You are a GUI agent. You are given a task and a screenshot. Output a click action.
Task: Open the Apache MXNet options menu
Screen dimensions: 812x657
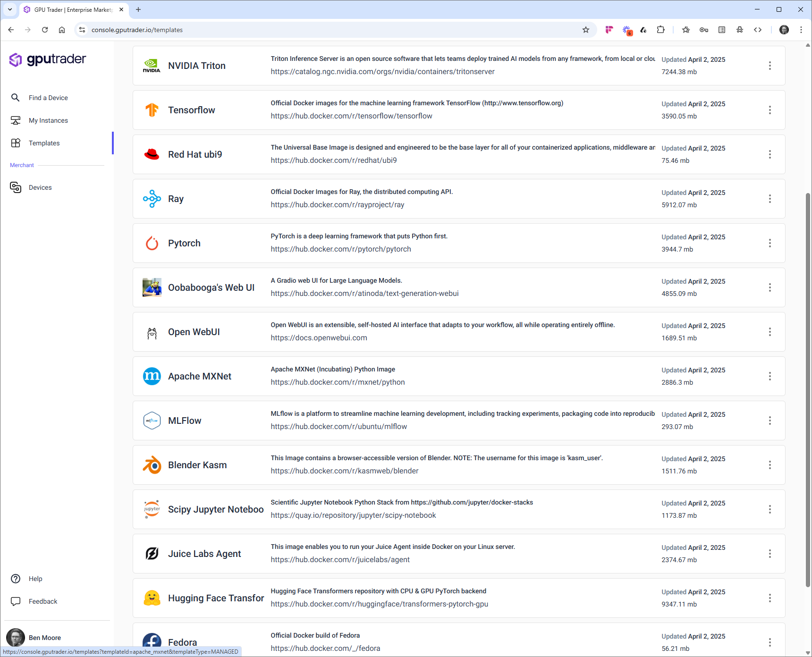pyautogui.click(x=770, y=376)
